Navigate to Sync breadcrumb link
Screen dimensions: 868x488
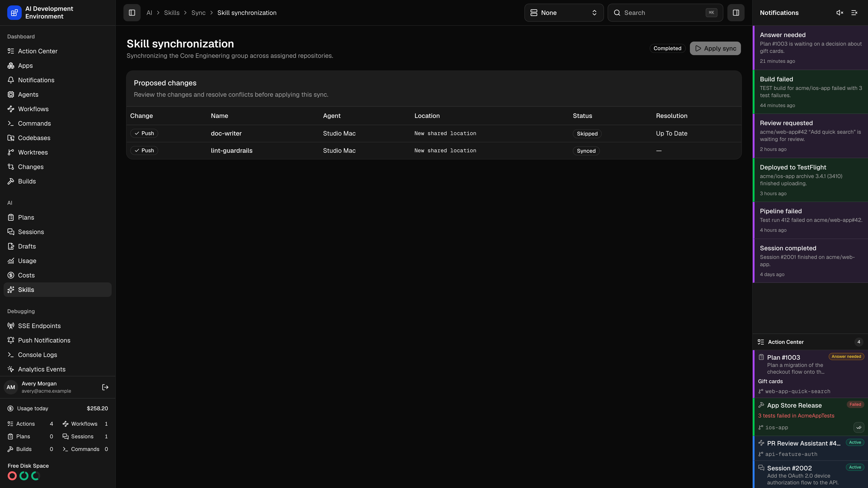[x=198, y=13]
